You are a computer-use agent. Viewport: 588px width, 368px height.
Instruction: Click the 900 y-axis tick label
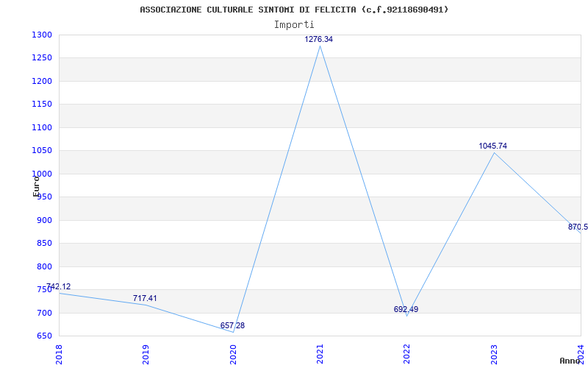click(x=44, y=220)
